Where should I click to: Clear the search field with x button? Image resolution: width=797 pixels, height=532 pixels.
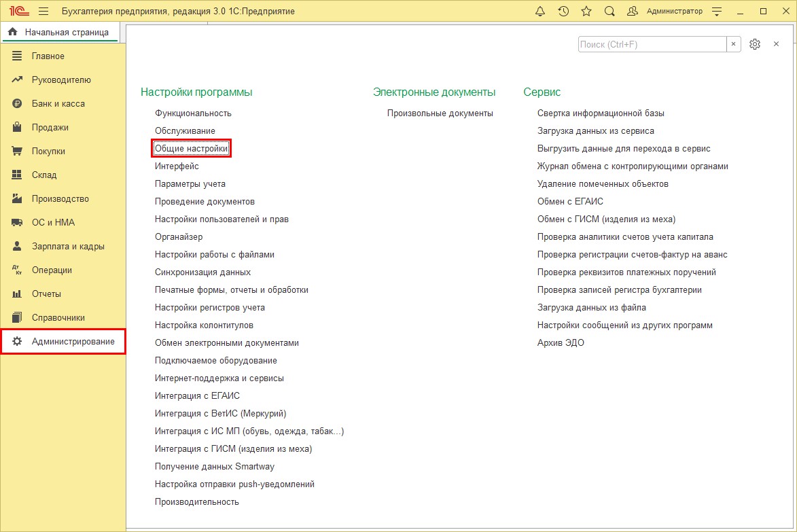[734, 44]
